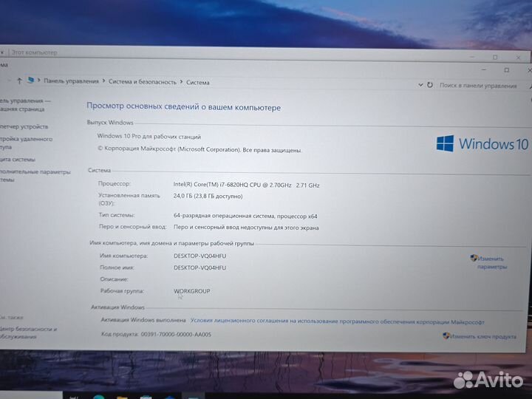Image resolution: width=532 pixels, height=399 pixels.
Task: Select the Система breadcrumb
Action: 198,83
